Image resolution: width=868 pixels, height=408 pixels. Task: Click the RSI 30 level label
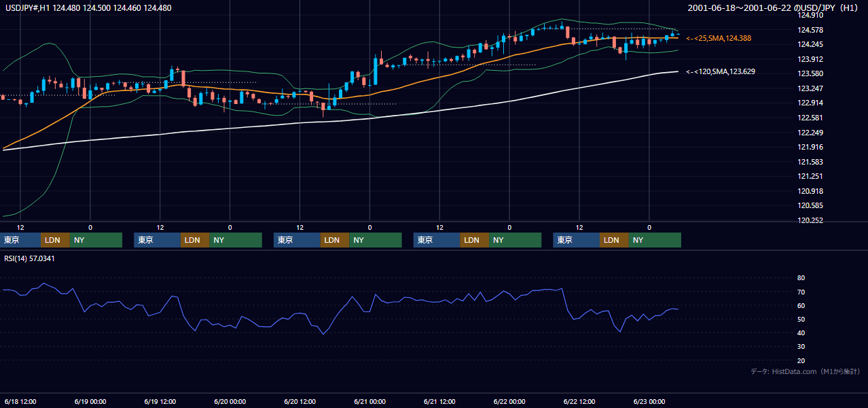point(801,347)
